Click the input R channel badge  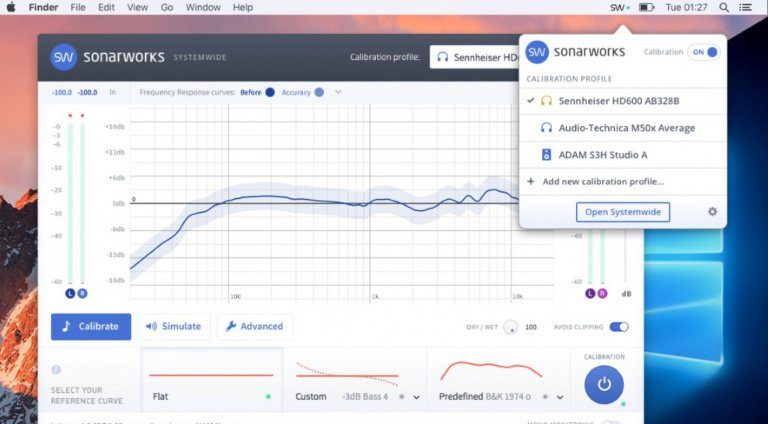pyautogui.click(x=82, y=293)
